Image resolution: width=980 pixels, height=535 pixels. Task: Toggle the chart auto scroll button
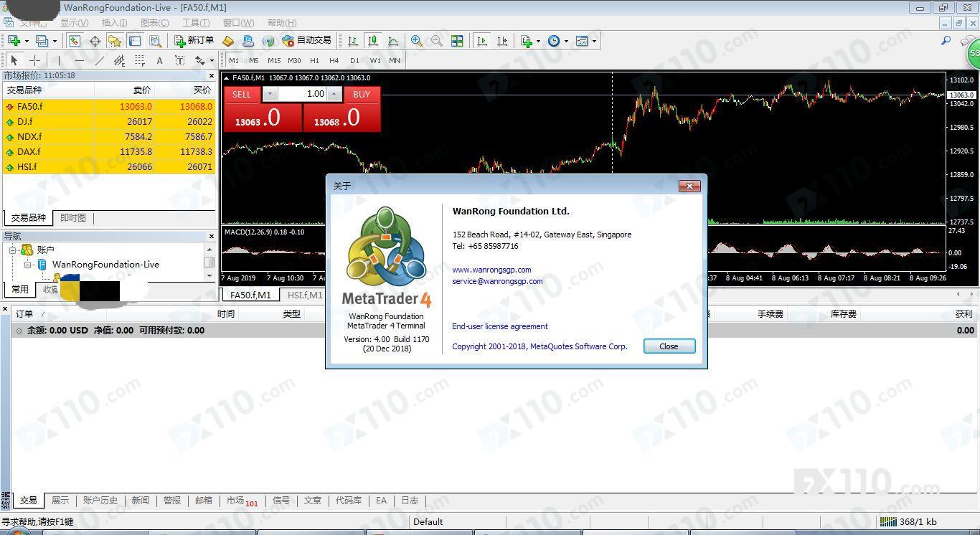click(482, 41)
